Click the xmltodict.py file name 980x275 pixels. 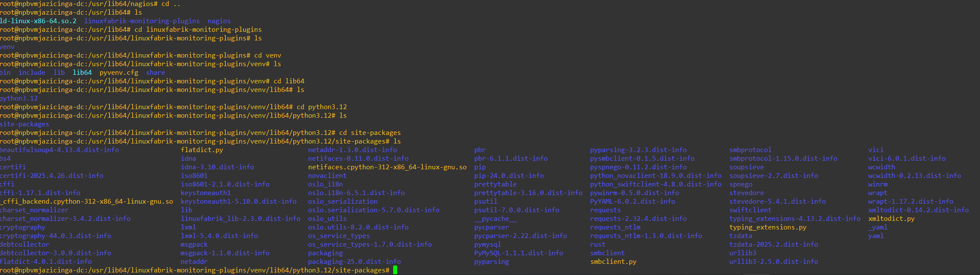pyautogui.click(x=891, y=219)
